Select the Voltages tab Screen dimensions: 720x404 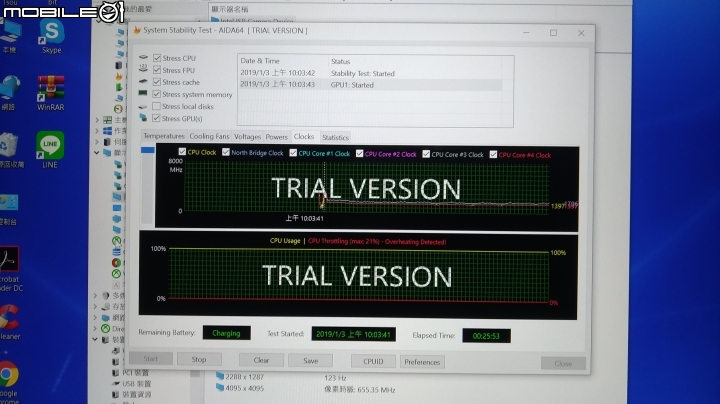pyautogui.click(x=247, y=137)
